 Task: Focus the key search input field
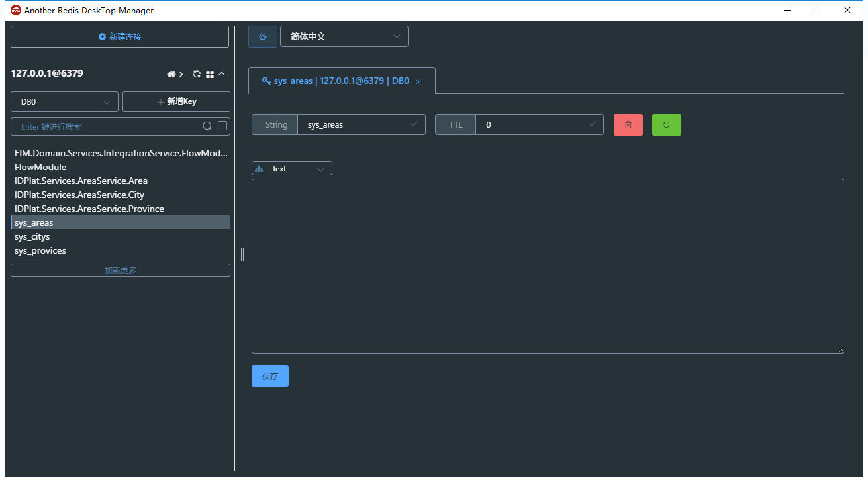106,126
